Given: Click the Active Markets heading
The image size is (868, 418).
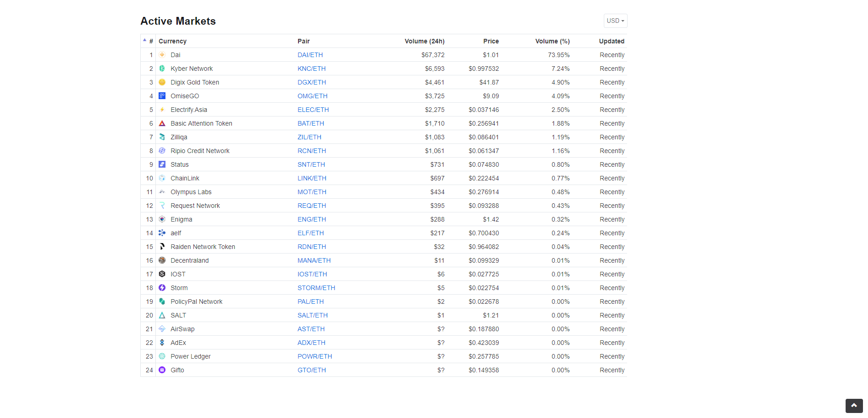Looking at the screenshot, I should (x=178, y=21).
